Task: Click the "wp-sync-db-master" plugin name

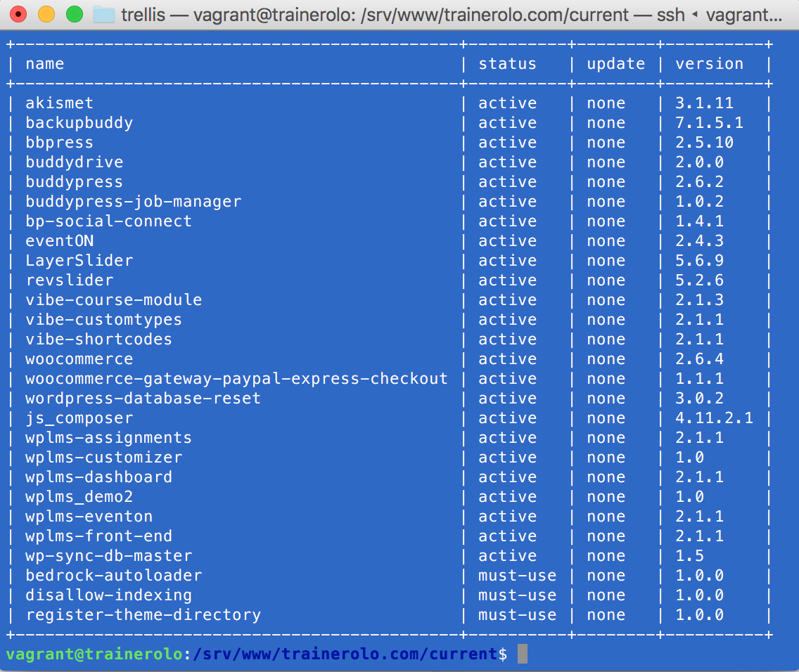Action: coord(108,556)
